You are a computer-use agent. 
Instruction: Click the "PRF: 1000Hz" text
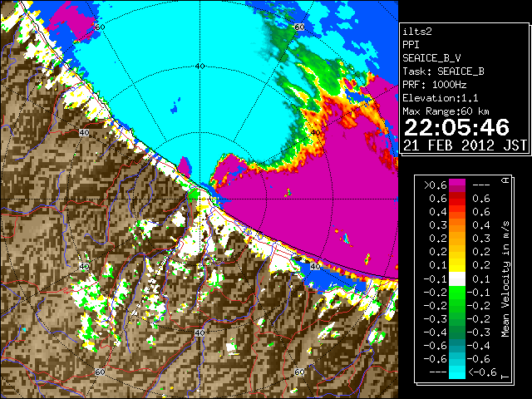(434, 85)
